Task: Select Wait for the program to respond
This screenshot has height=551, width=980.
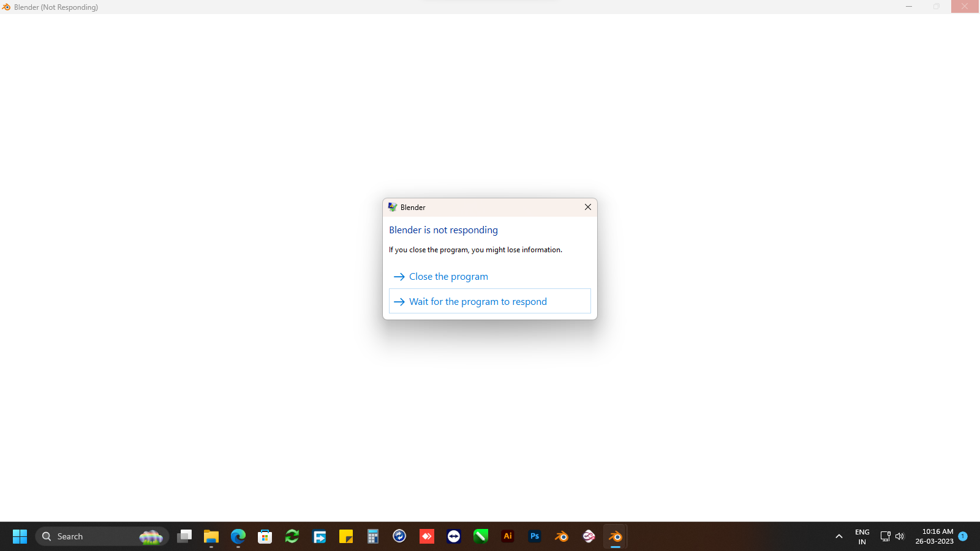Action: tap(489, 301)
